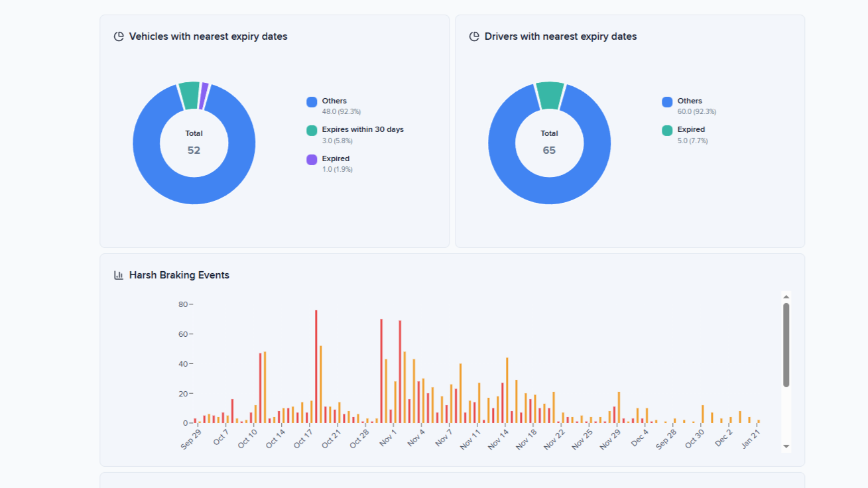Click the Harsh Braking chart vertical scrollbar thumb
The image size is (868, 488).
(x=786, y=345)
